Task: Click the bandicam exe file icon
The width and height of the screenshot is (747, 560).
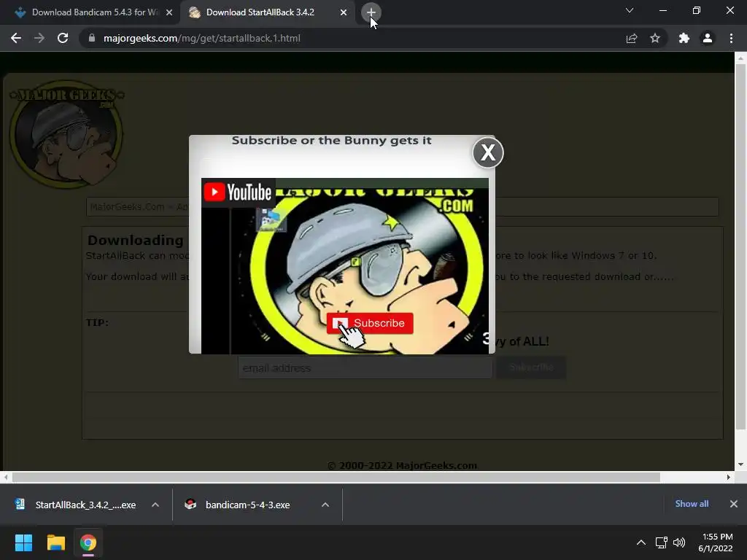Action: pos(190,504)
